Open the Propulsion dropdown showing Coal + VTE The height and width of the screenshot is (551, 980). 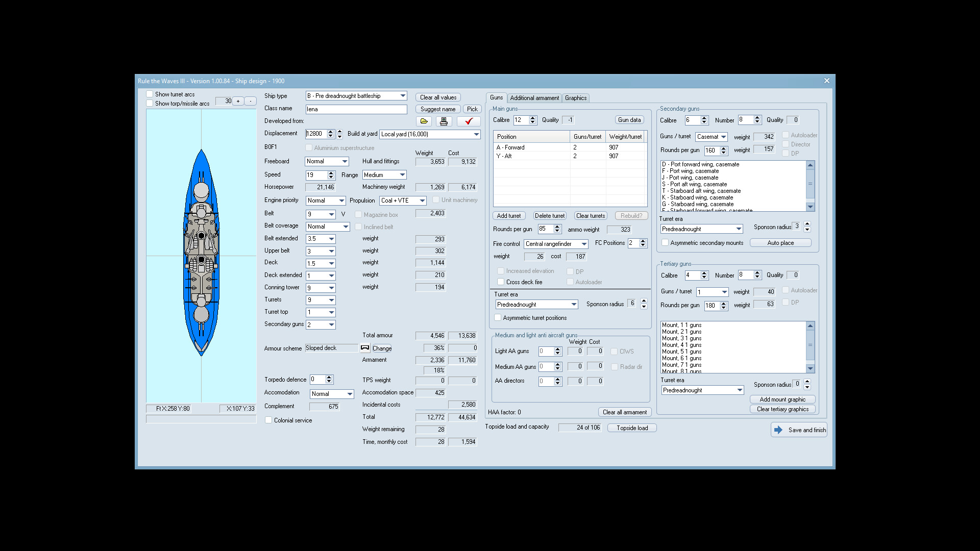pyautogui.click(x=422, y=201)
